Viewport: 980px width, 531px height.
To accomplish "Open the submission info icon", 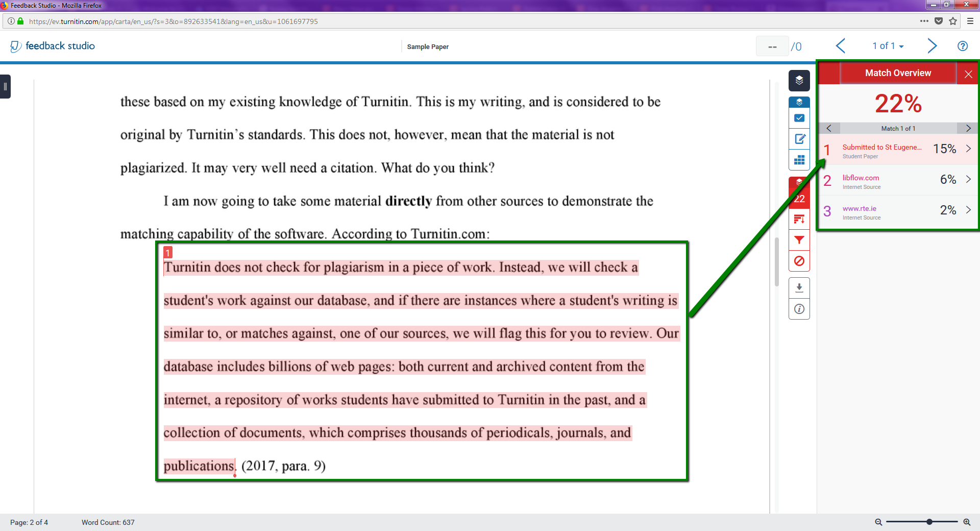I will click(x=799, y=309).
